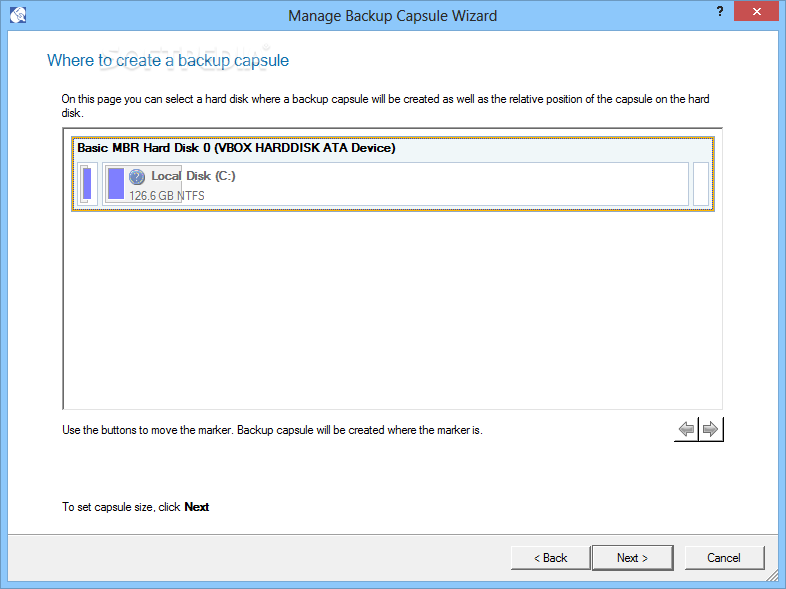Select the Basic MBR Hard Disk 0 header

237,148
